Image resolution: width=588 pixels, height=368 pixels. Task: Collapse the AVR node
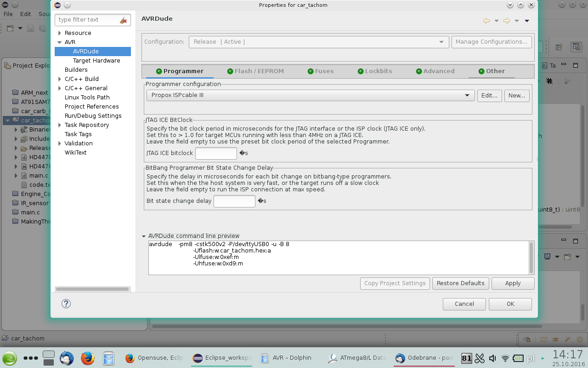pyautogui.click(x=60, y=42)
